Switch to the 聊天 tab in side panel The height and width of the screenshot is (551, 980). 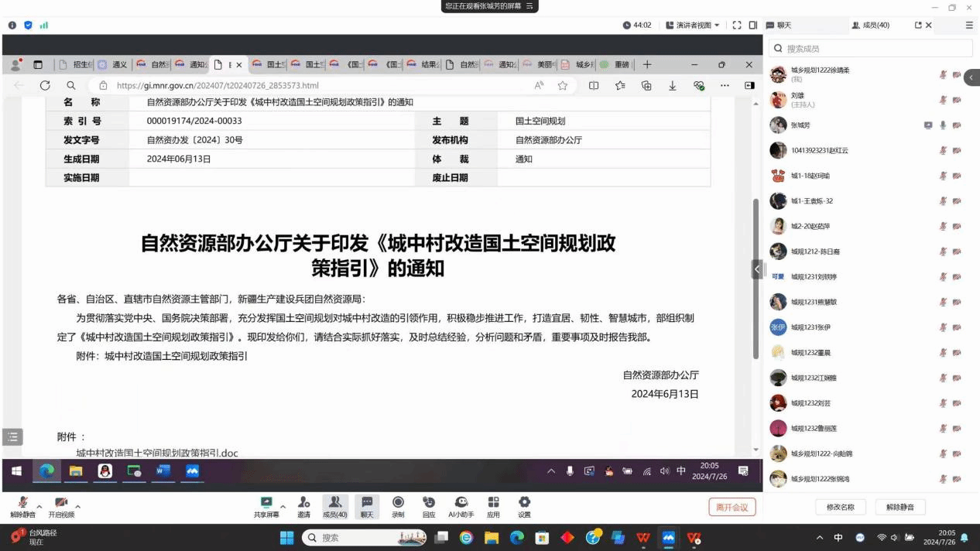pos(780,26)
